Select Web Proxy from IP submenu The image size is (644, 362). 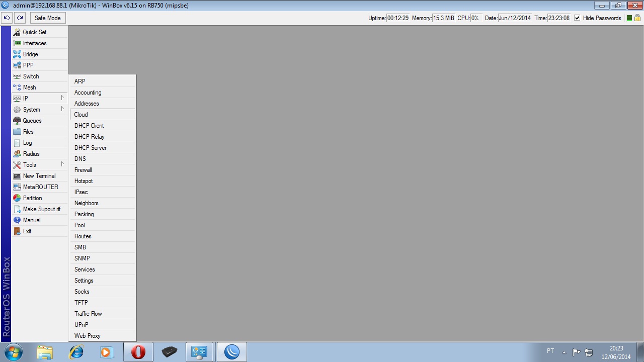coord(103,336)
